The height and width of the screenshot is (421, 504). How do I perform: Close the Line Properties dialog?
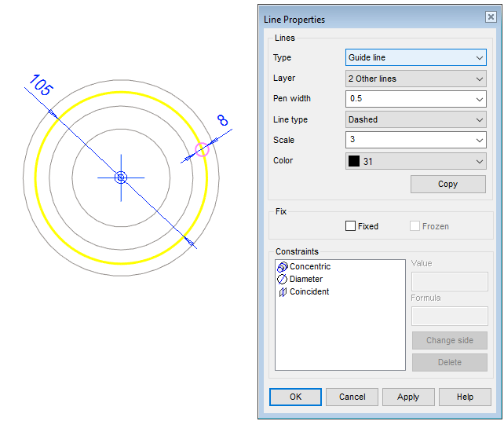[491, 18]
